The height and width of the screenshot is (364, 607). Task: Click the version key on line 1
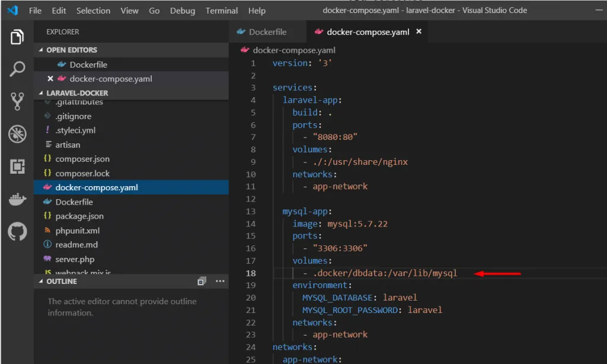pyautogui.click(x=289, y=63)
